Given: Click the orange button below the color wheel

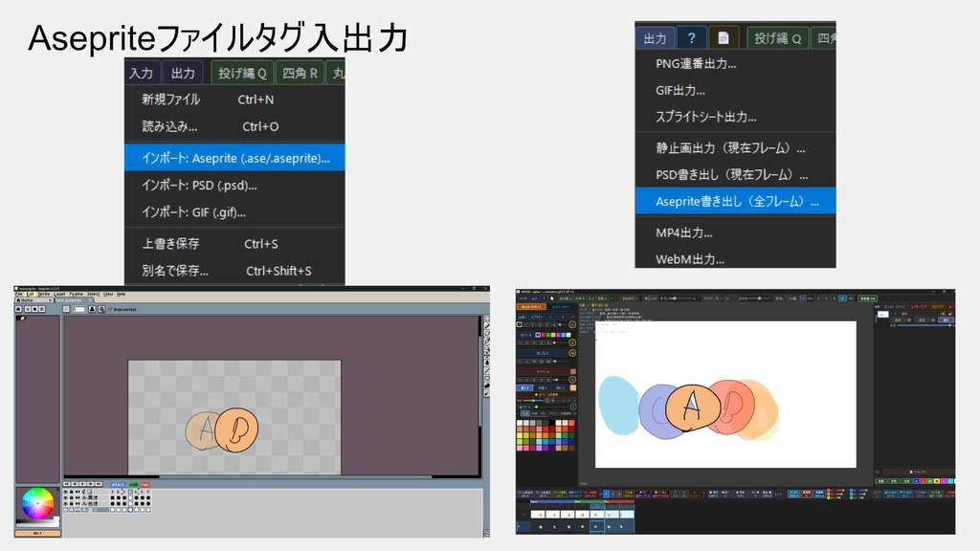Looking at the screenshot, I should pos(37,533).
